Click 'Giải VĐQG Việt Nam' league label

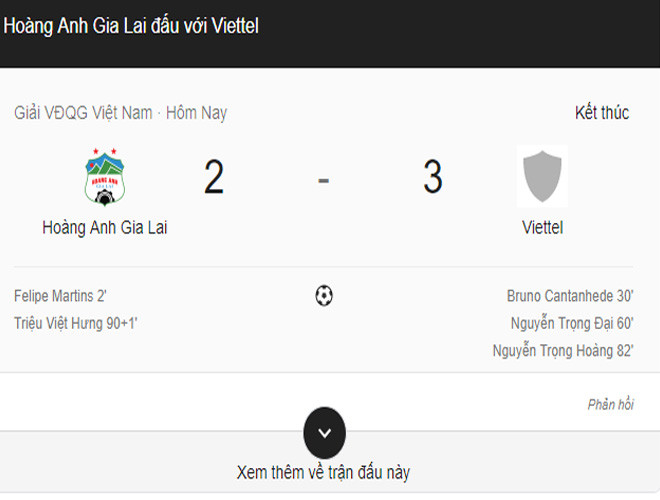pyautogui.click(x=83, y=113)
